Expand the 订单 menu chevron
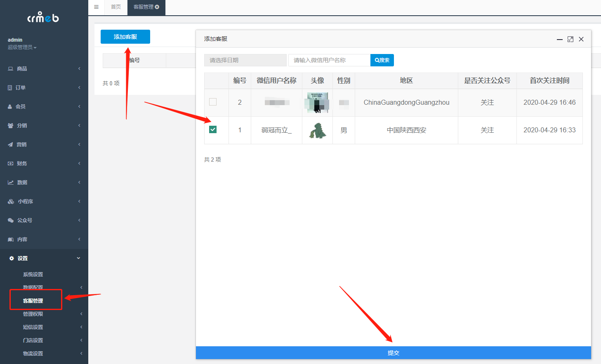The width and height of the screenshot is (601, 364). (79, 88)
